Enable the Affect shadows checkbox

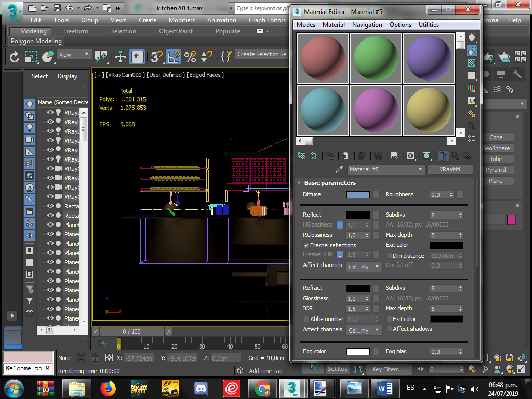[389, 329]
